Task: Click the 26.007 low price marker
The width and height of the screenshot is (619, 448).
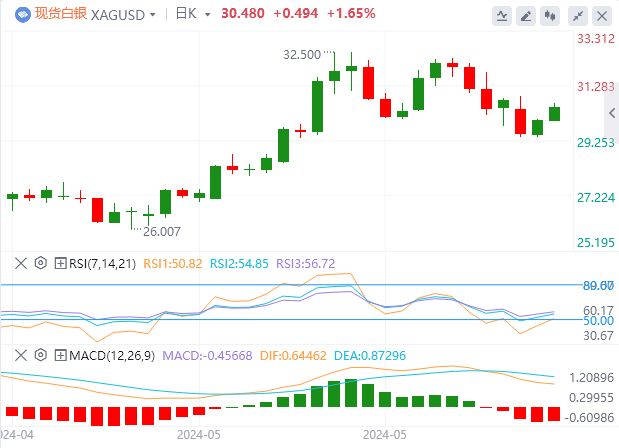Action: 162,232
